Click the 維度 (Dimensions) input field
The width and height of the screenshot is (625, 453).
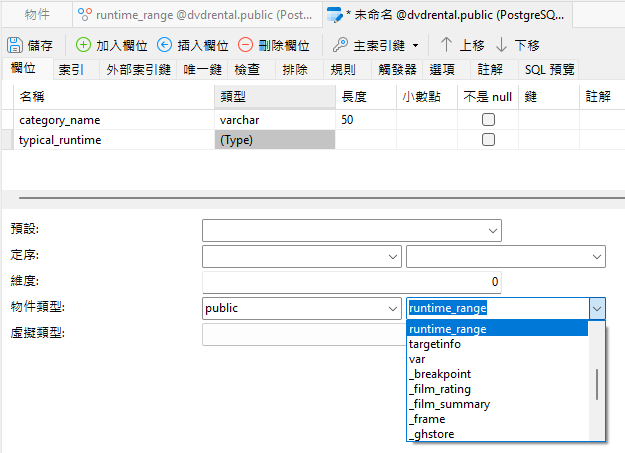pyautogui.click(x=352, y=282)
